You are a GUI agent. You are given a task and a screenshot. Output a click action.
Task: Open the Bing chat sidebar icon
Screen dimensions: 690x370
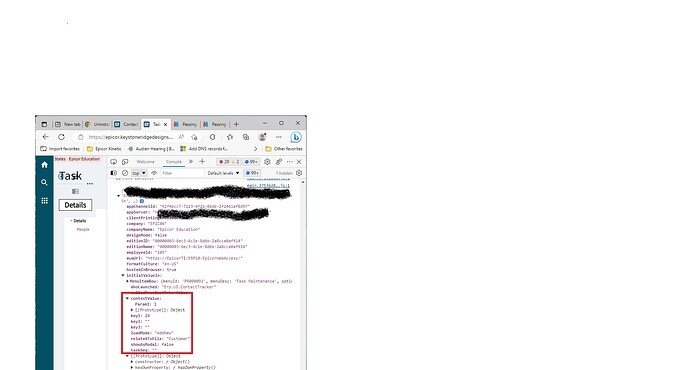(296, 137)
